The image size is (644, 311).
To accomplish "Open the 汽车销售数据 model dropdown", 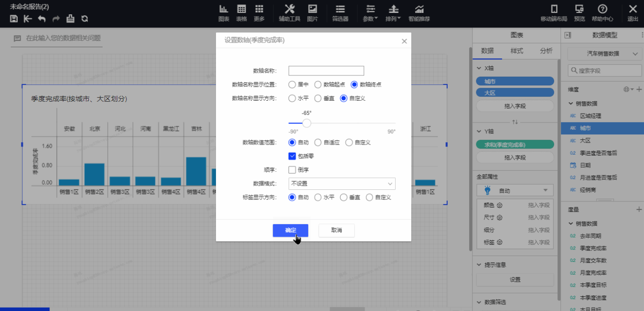I will [x=604, y=54].
